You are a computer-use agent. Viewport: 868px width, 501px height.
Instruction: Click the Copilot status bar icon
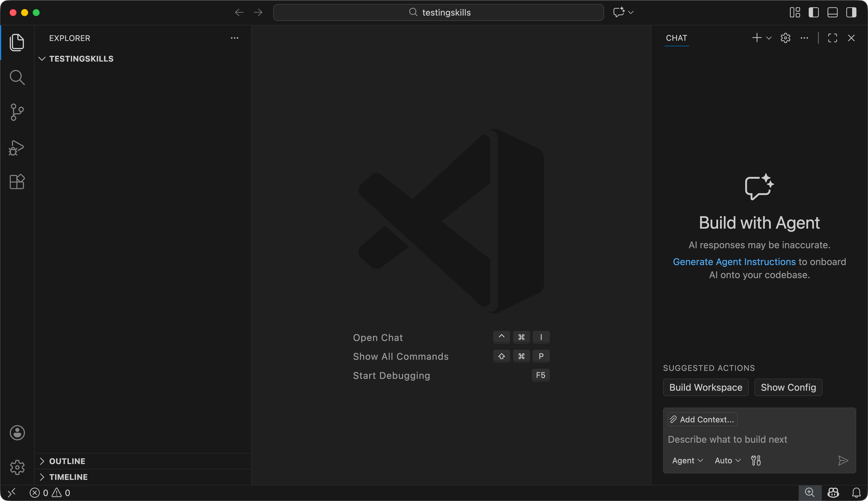(833, 493)
